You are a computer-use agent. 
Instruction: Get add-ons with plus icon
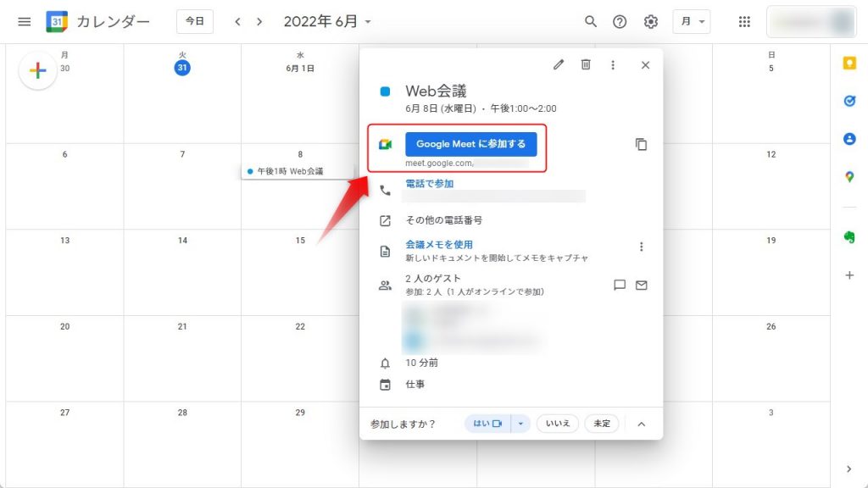point(849,275)
